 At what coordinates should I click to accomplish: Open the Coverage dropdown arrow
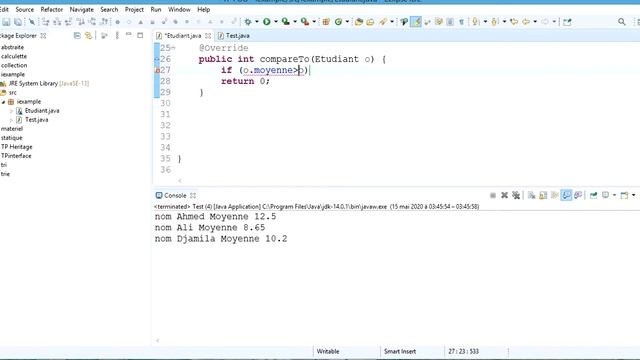pyautogui.click(x=295, y=22)
